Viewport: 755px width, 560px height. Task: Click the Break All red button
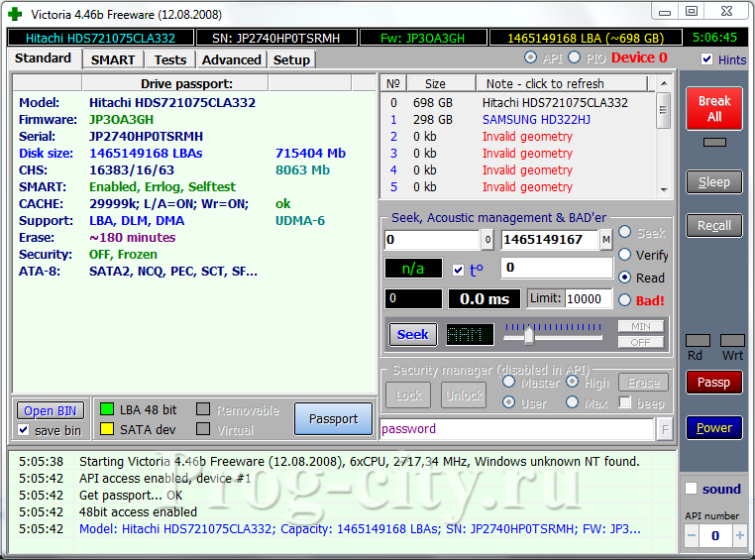[713, 109]
